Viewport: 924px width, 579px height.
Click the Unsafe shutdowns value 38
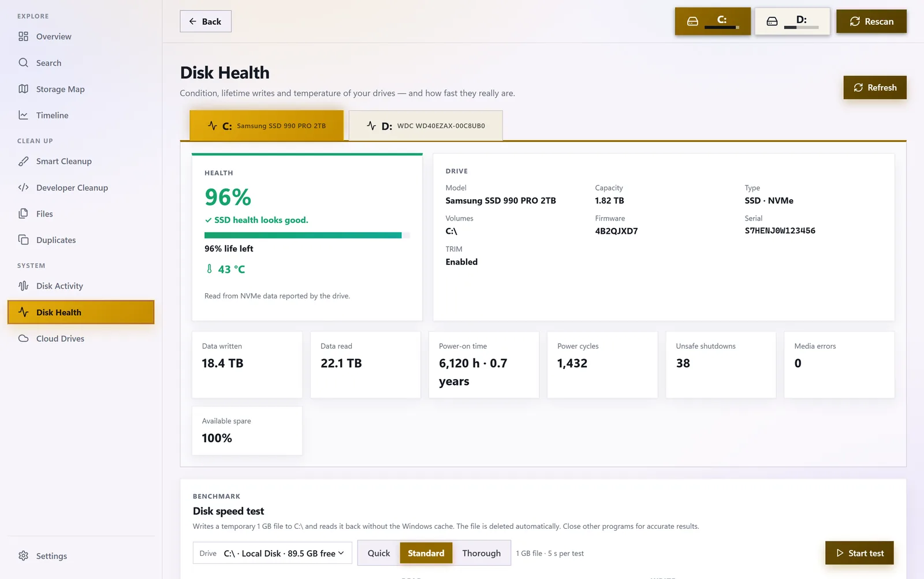[x=683, y=363]
